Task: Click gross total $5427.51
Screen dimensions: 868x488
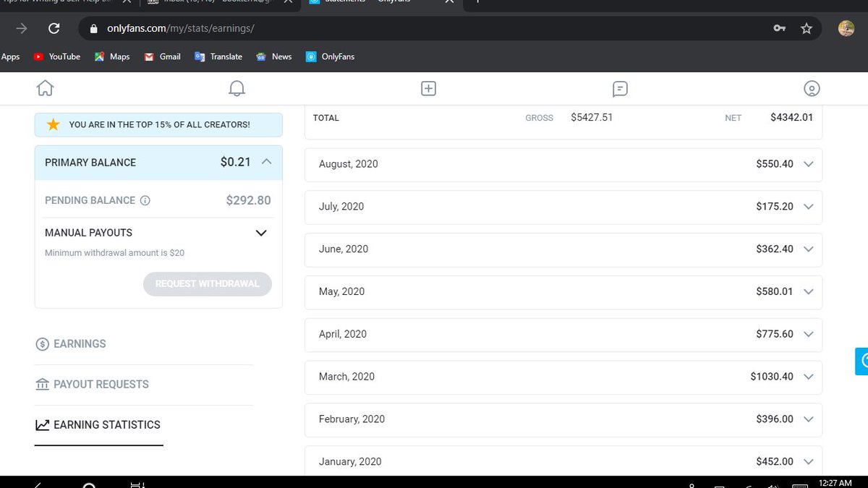Action: 592,117
